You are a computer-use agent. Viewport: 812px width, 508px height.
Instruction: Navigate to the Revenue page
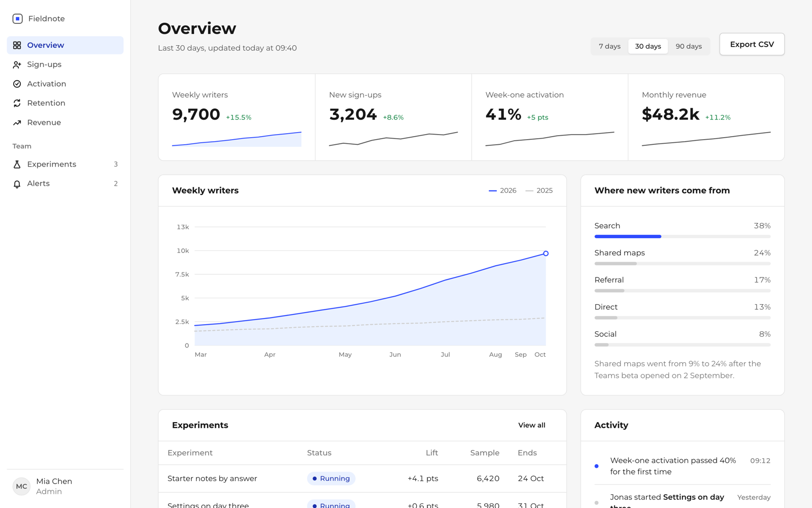(x=65, y=122)
